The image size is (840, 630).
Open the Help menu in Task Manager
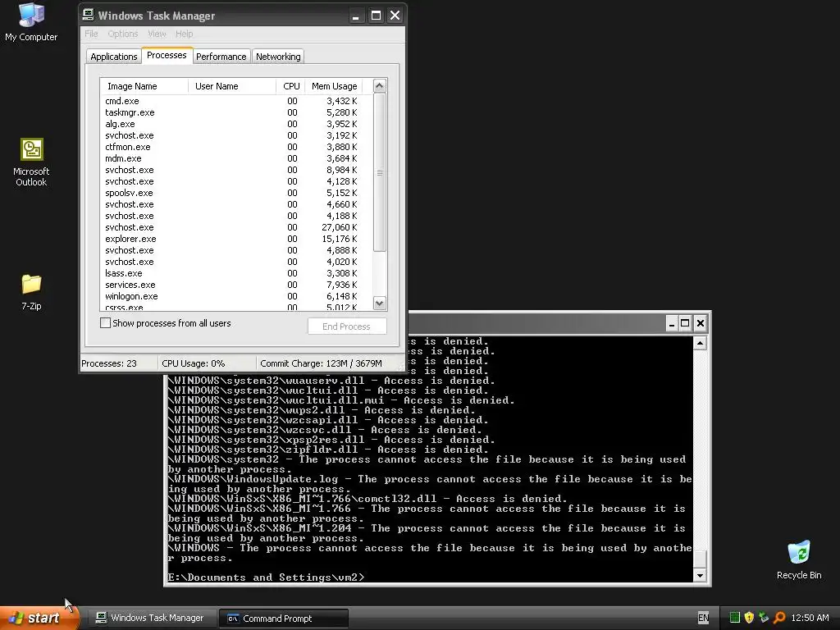(x=184, y=34)
